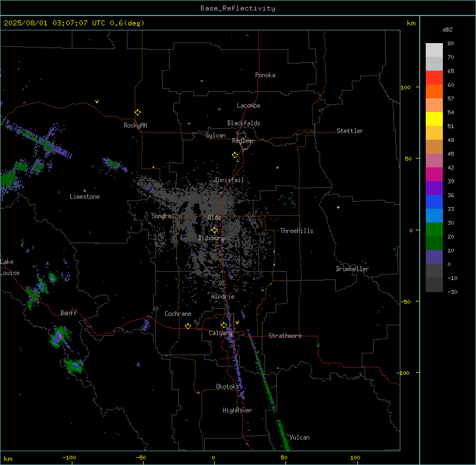The image size is (476, 465).
Task: Click the Stettler city label
Action: 350,131
